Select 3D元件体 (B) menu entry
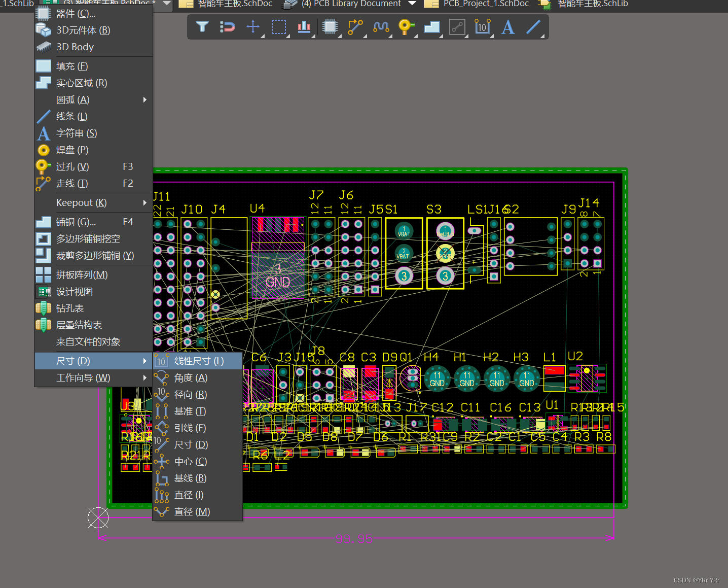Viewport: 728px width, 588px height. coord(94,30)
